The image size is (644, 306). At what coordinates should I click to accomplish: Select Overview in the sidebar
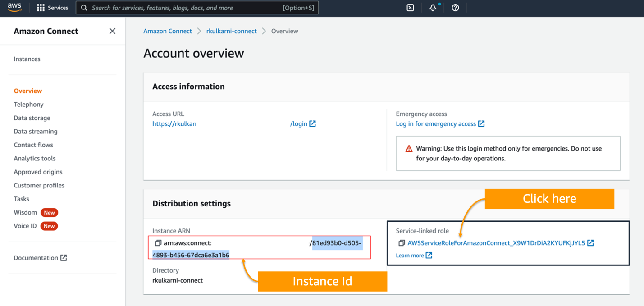click(28, 91)
